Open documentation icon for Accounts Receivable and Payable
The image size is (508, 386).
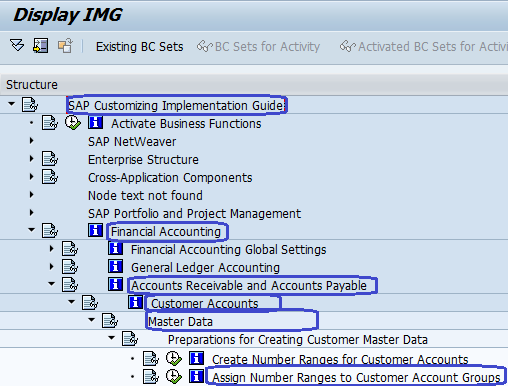coord(70,285)
